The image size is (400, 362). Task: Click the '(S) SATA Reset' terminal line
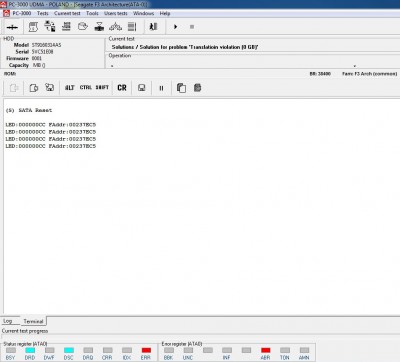click(x=29, y=110)
